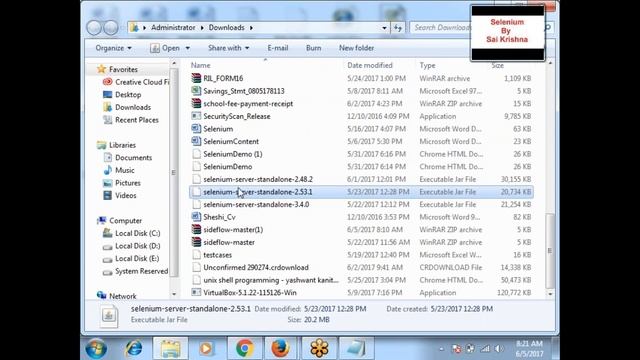640x360 pixels.
Task: Select the Savings_Stmt_0805178113 Excel file icon
Action: tap(196, 91)
